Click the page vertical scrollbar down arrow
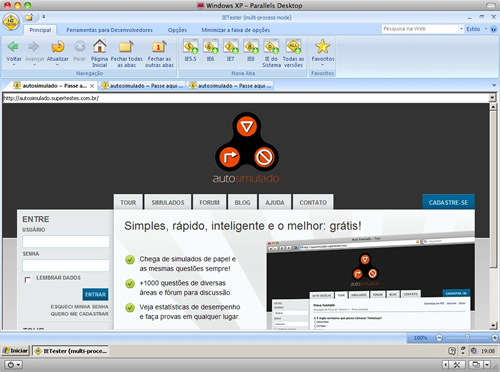This screenshot has width=500, height=372. (x=493, y=326)
